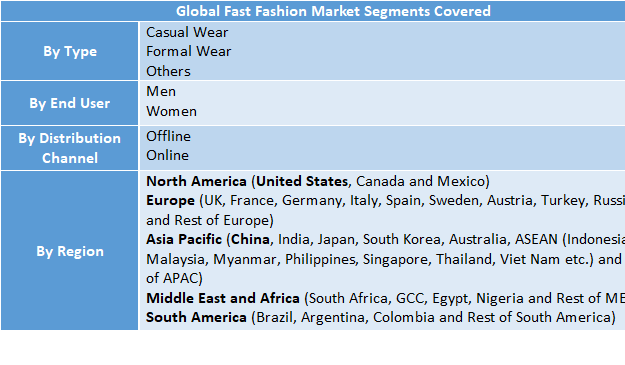Image resolution: width=625 pixels, height=365 pixels.
Task: Click the 'Casual Wear' entry
Action: click(187, 32)
